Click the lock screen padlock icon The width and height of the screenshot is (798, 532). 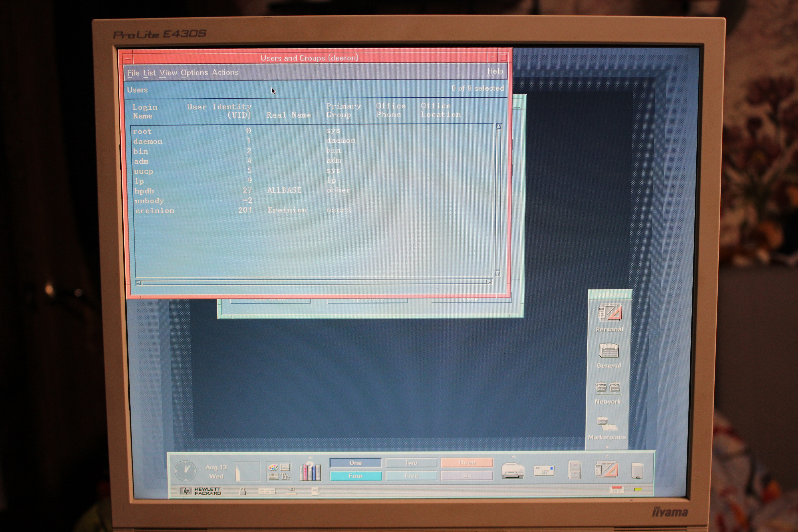(242, 491)
